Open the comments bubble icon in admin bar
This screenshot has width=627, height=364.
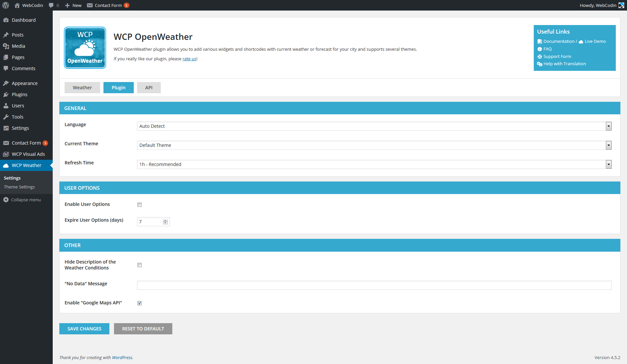[x=51, y=5]
